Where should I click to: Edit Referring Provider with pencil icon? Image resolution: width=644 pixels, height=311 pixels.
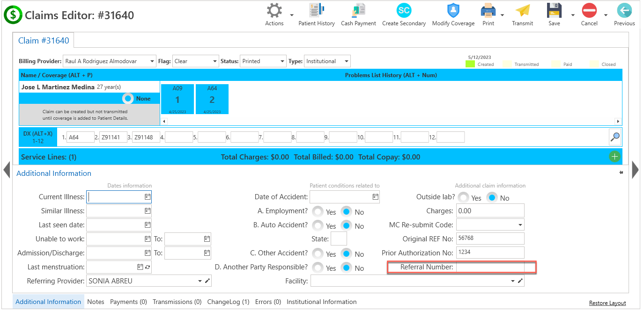point(207,281)
